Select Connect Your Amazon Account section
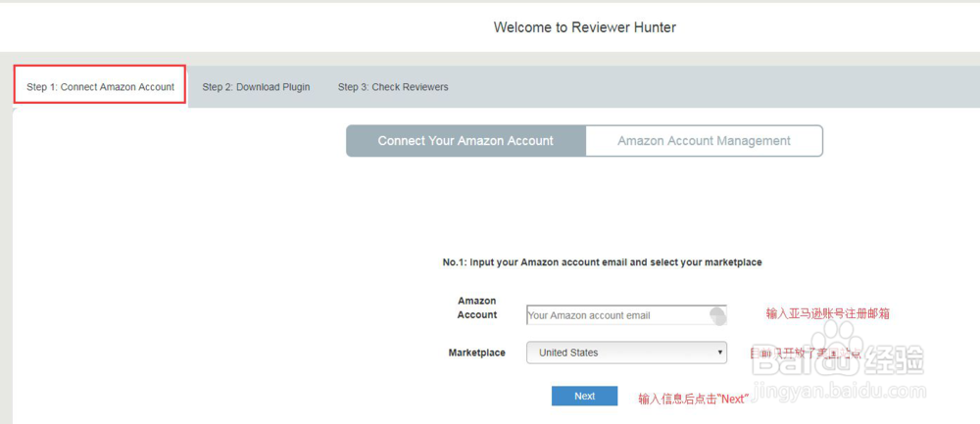 click(465, 141)
